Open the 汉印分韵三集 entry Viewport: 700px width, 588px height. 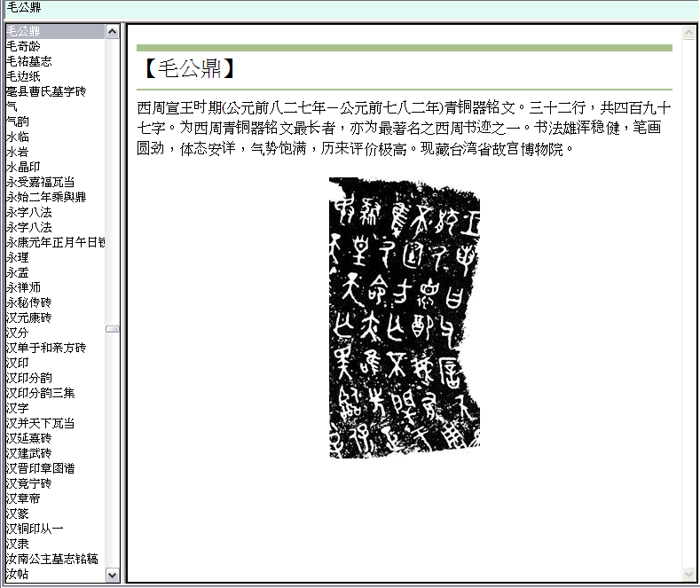point(40,393)
